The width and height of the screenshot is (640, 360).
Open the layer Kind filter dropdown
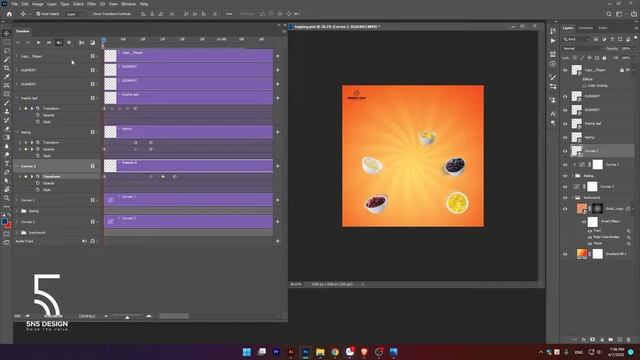(x=576, y=39)
